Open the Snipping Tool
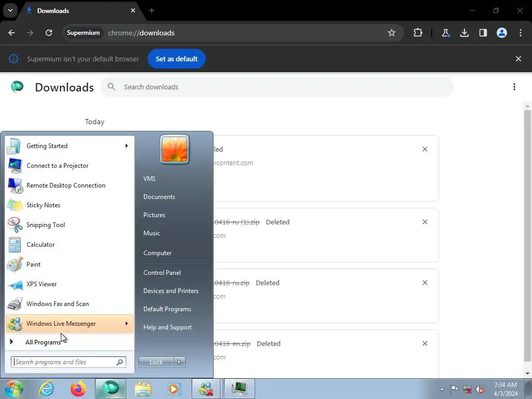532x399 pixels. tap(69, 224)
